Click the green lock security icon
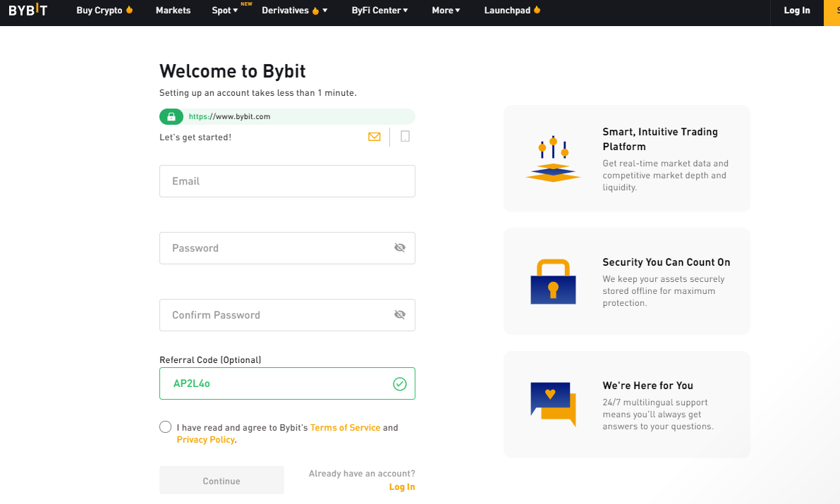 pyautogui.click(x=171, y=117)
